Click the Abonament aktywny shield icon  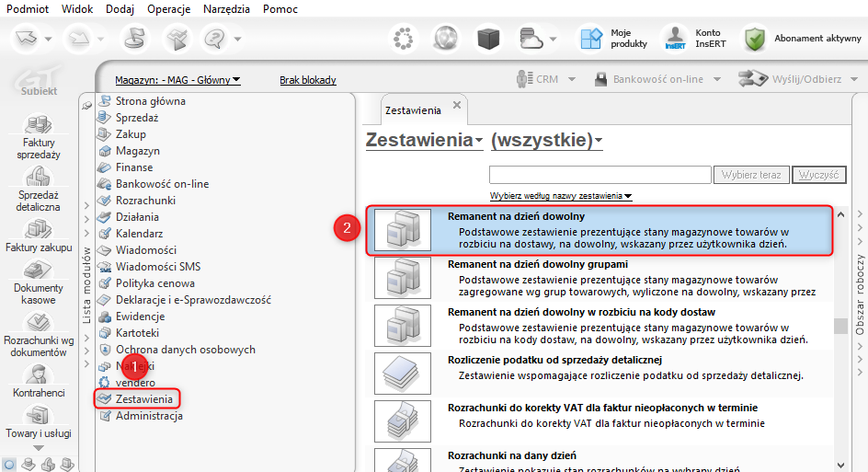pos(755,39)
